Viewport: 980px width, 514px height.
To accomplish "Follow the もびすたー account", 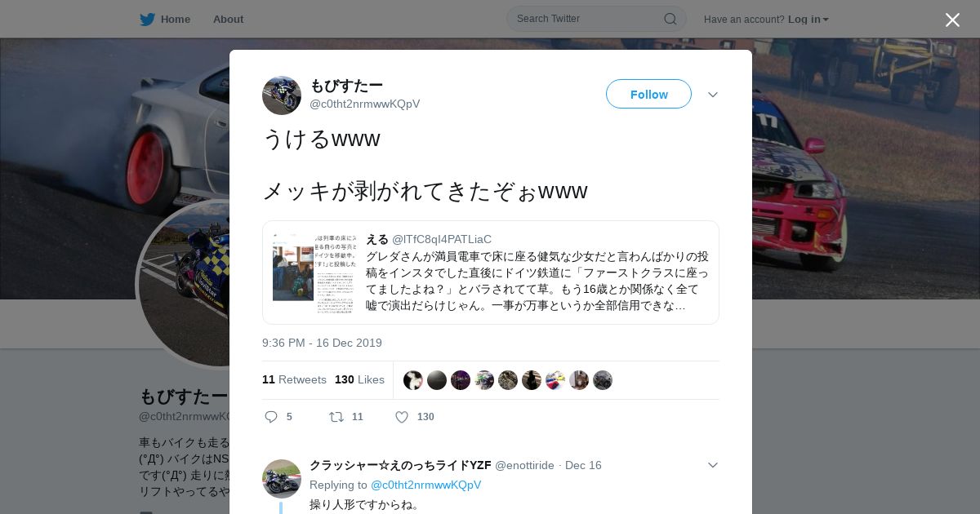I will pos(648,94).
